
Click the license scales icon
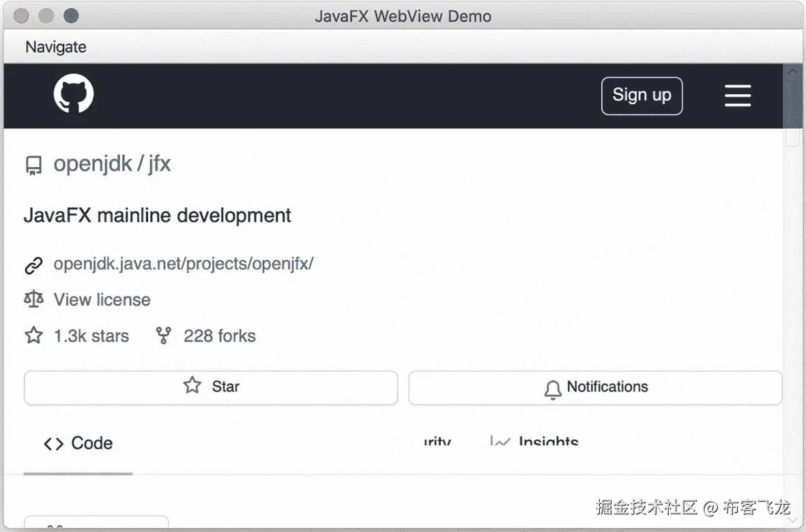click(34, 299)
